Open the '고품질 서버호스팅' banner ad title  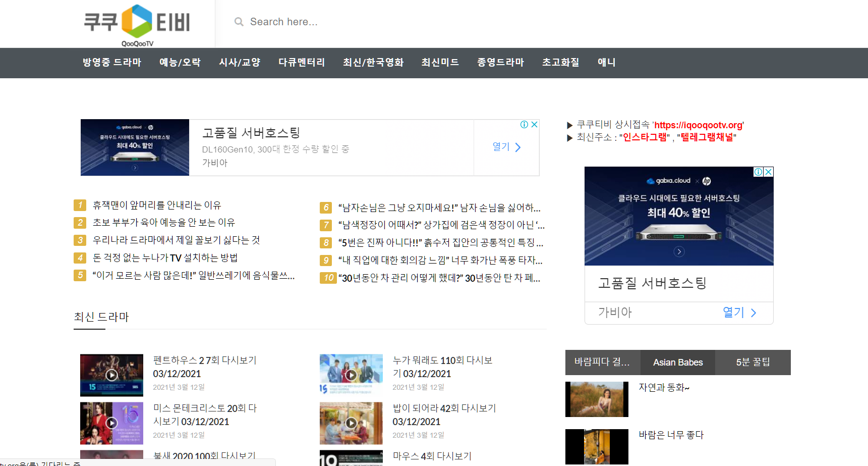point(251,133)
